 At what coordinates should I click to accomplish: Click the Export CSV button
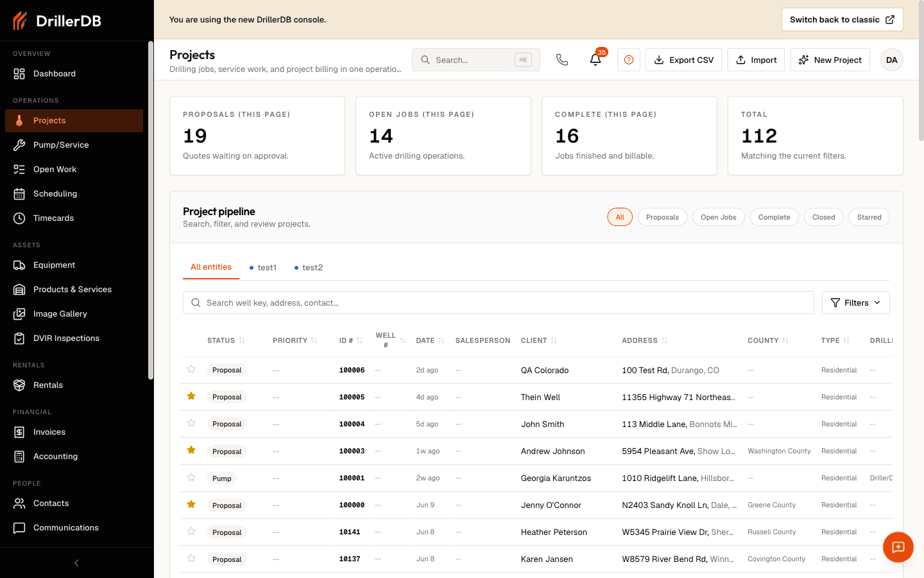[684, 60]
